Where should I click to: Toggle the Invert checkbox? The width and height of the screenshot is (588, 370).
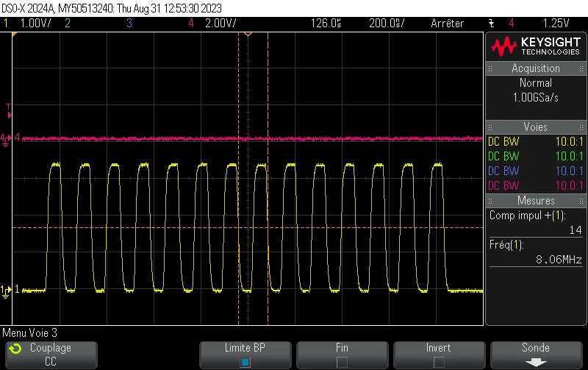pyautogui.click(x=439, y=363)
